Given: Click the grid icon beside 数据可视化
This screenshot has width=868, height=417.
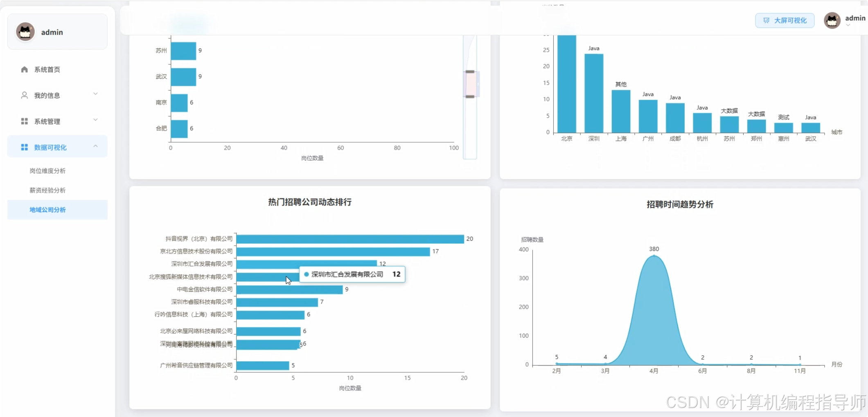Looking at the screenshot, I should [25, 147].
